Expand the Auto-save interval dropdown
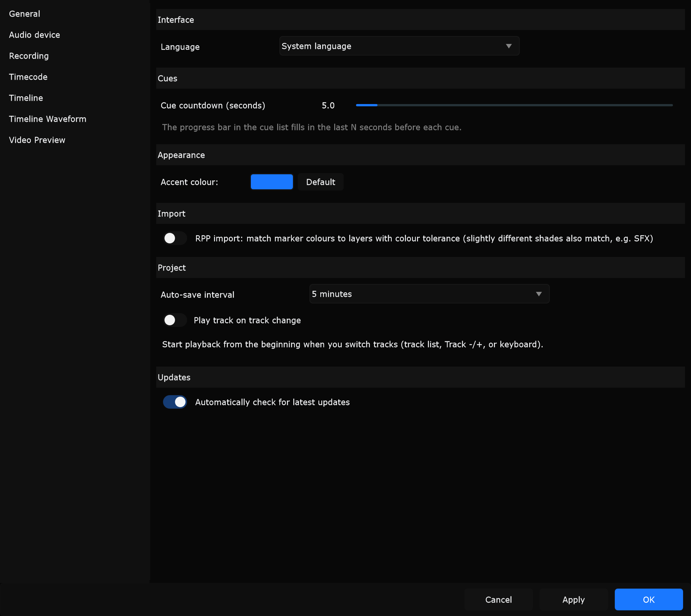The image size is (691, 616). coord(429,294)
